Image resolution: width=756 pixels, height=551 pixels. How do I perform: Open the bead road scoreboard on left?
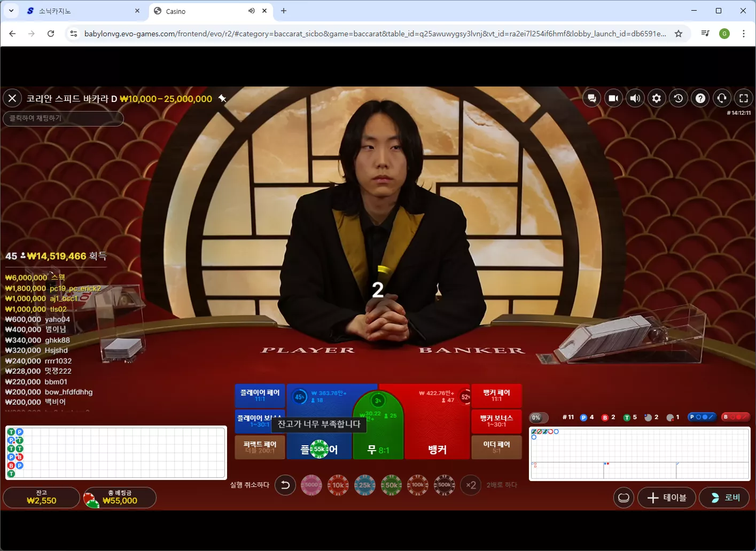point(116,453)
